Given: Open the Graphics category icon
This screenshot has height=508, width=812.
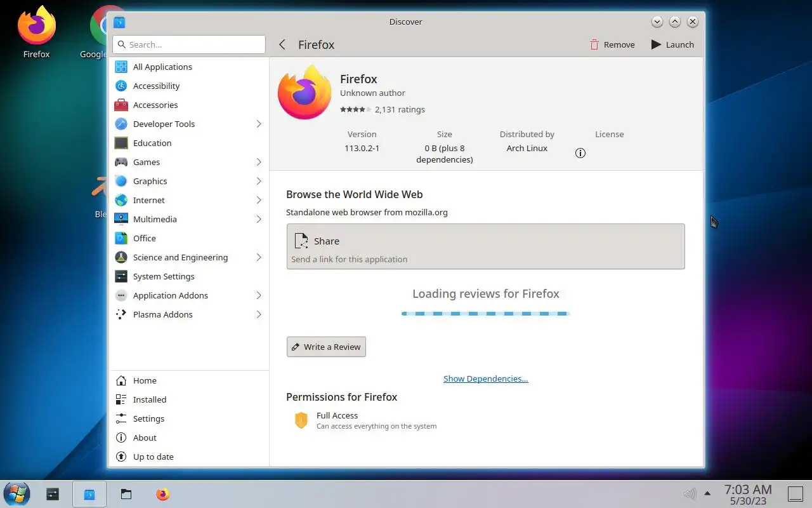Looking at the screenshot, I should tap(121, 181).
